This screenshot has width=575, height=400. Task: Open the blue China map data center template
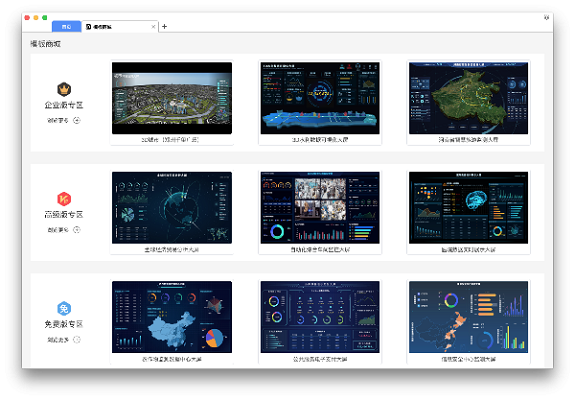(x=172, y=317)
